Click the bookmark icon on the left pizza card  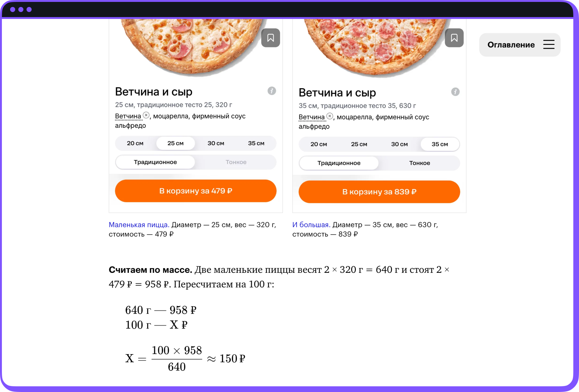(x=271, y=38)
